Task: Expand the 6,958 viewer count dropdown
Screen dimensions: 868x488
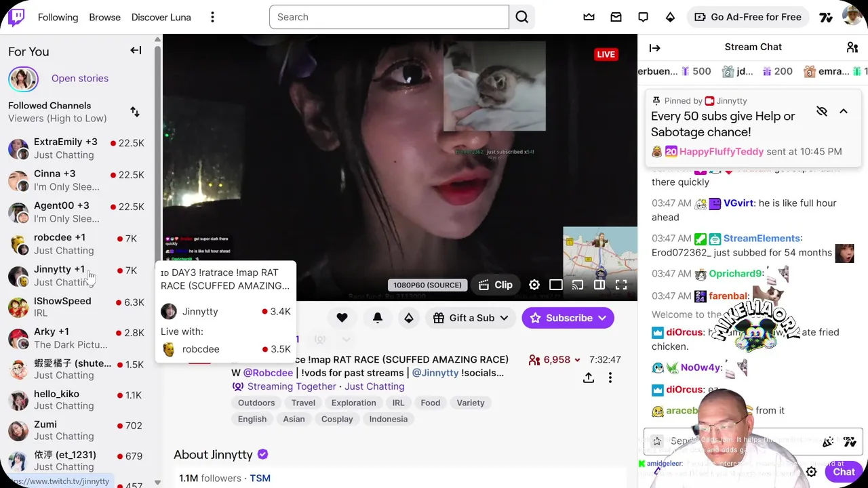Action: [x=555, y=360]
